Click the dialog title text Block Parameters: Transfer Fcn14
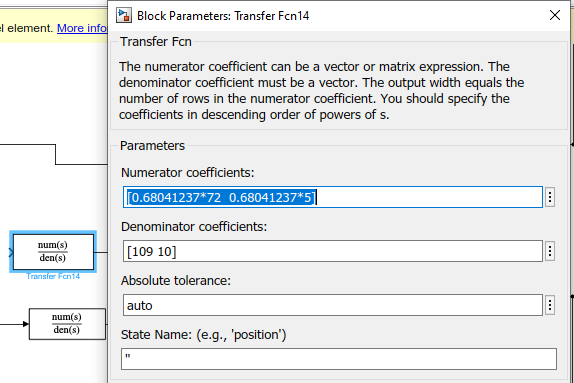This screenshot has height=383, width=574. (223, 16)
